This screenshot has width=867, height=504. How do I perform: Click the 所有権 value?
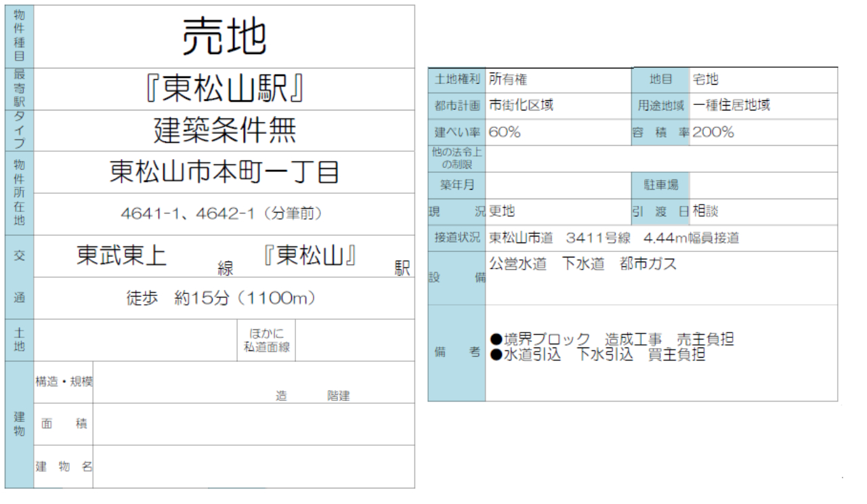click(x=508, y=79)
